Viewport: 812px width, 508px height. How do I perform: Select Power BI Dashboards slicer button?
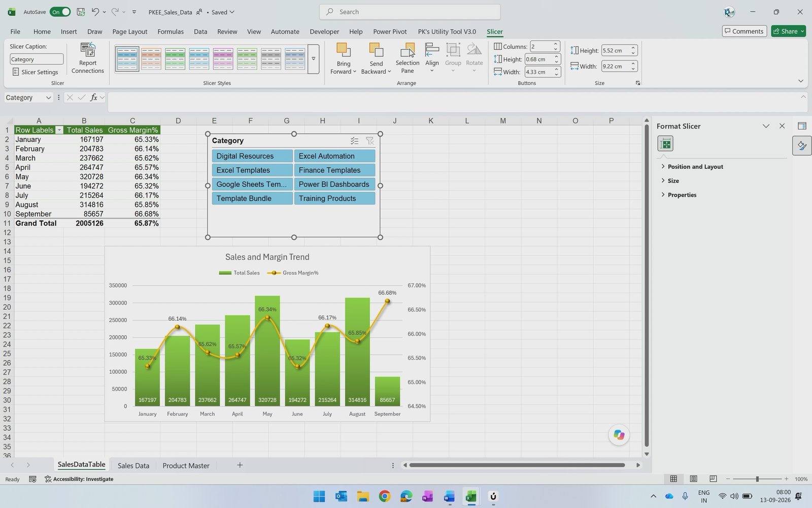coord(334,184)
